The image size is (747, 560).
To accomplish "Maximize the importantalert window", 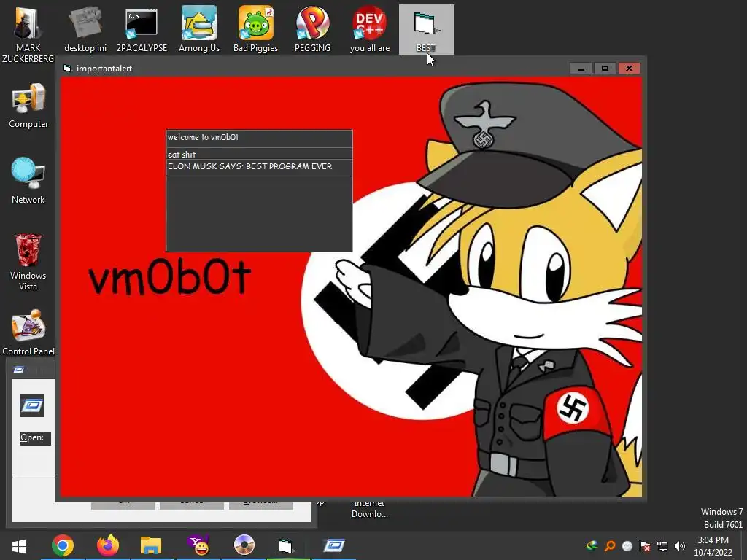I will [605, 69].
